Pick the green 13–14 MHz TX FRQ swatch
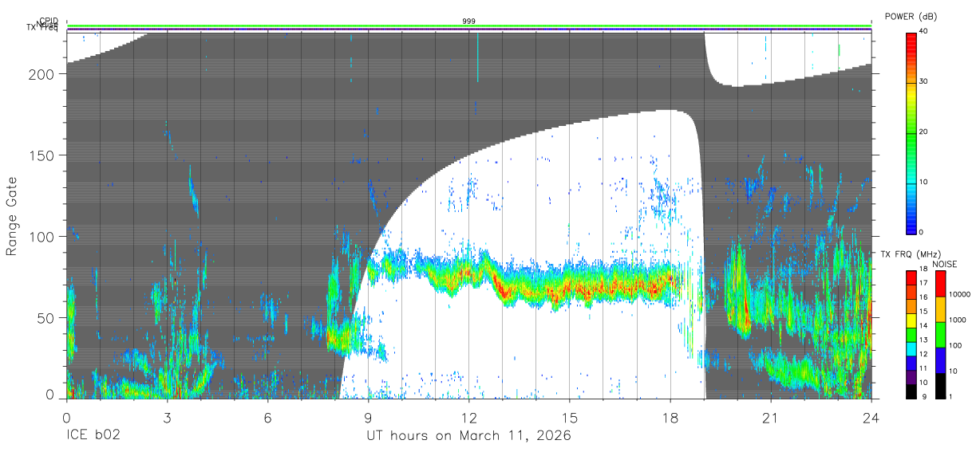 [911, 335]
